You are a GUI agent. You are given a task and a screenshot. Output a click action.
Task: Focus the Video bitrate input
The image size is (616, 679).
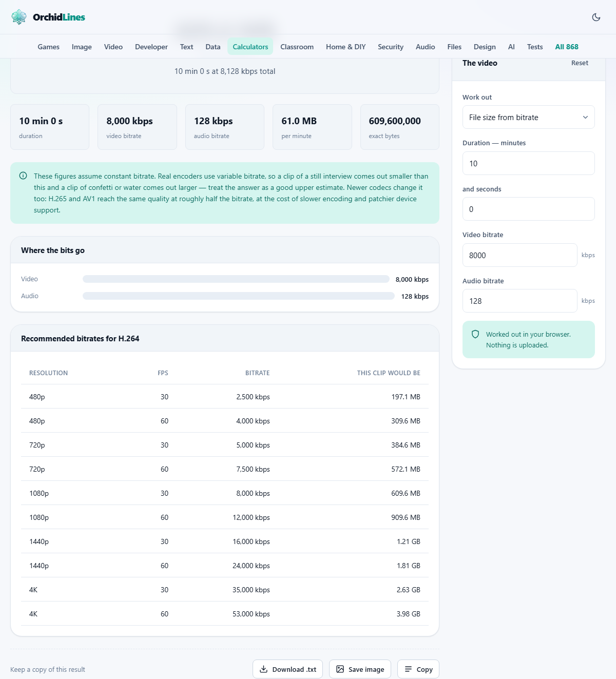pyautogui.click(x=519, y=255)
